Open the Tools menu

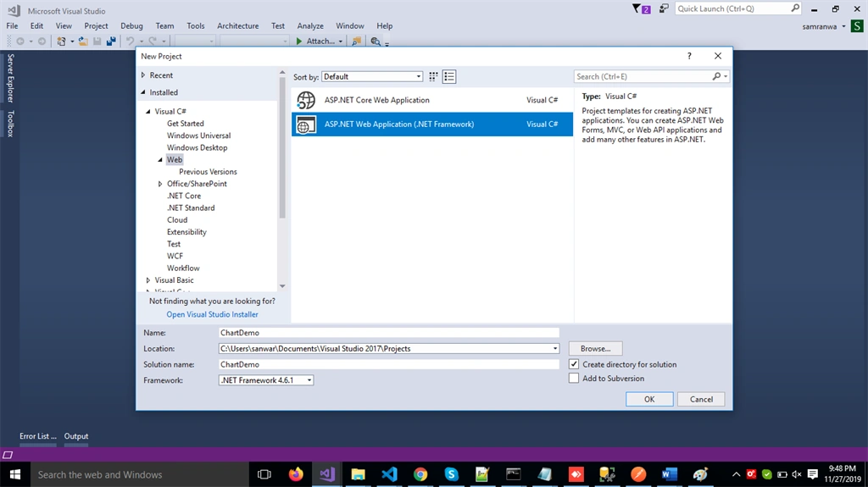pos(196,25)
